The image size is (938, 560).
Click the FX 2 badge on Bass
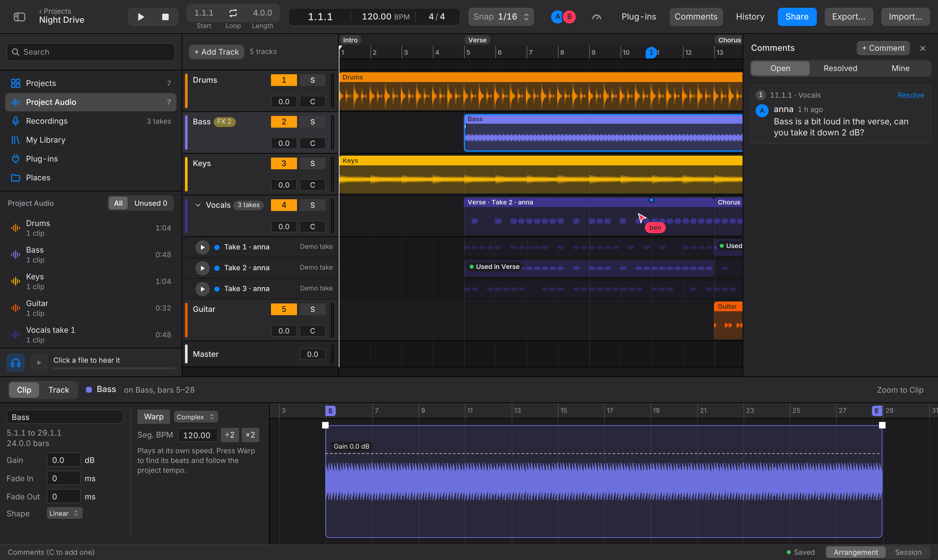click(x=225, y=121)
